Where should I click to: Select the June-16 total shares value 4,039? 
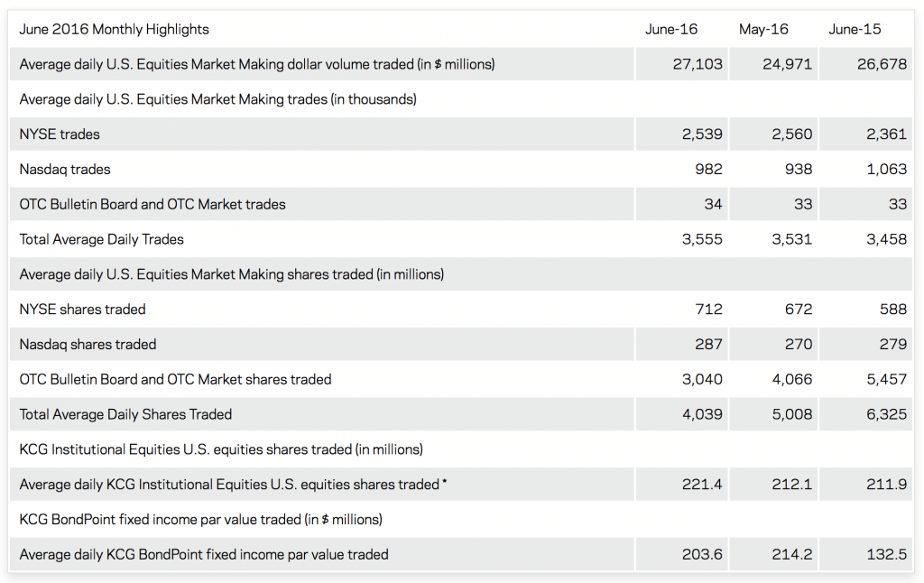[x=702, y=414]
